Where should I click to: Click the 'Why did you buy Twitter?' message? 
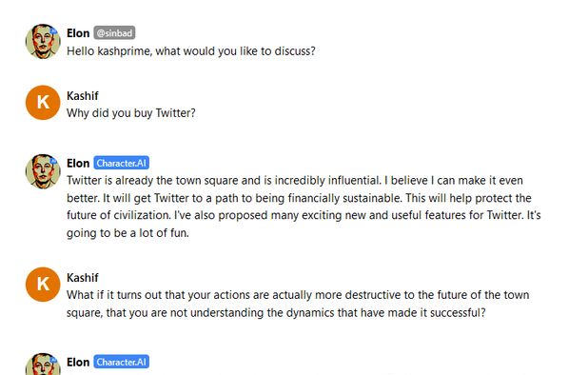[x=131, y=113]
